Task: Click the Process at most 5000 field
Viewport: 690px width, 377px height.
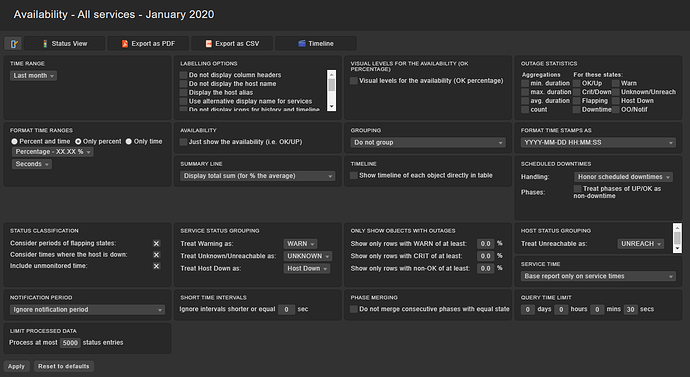Action: tap(70, 343)
